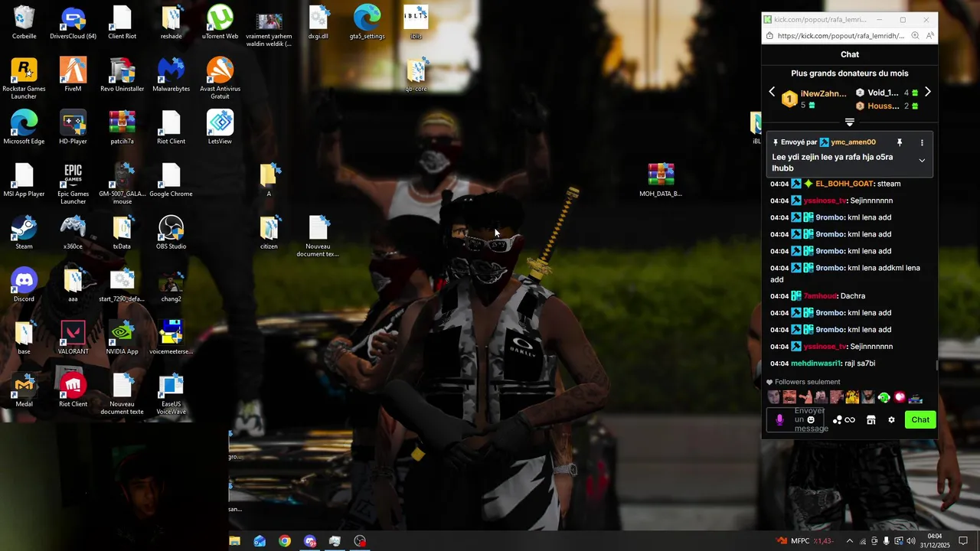This screenshot has height=551, width=980.
Task: Click the zoom icon in address bar
Action: tap(915, 36)
